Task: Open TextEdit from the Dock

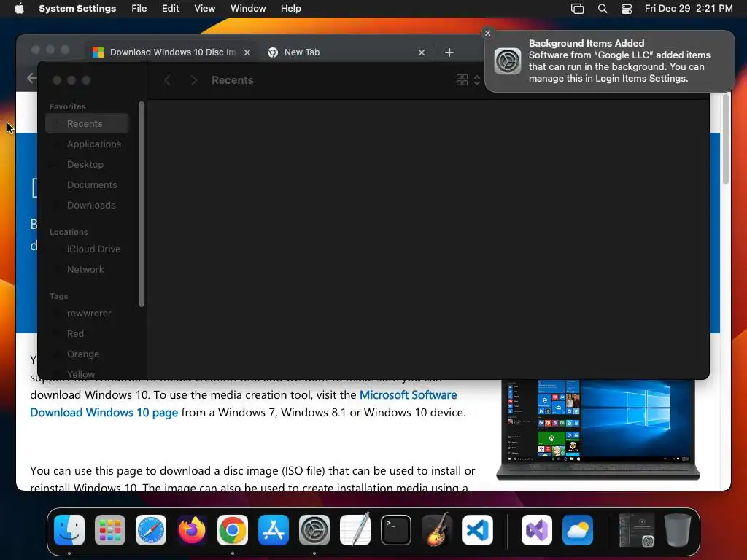Action: click(x=355, y=530)
